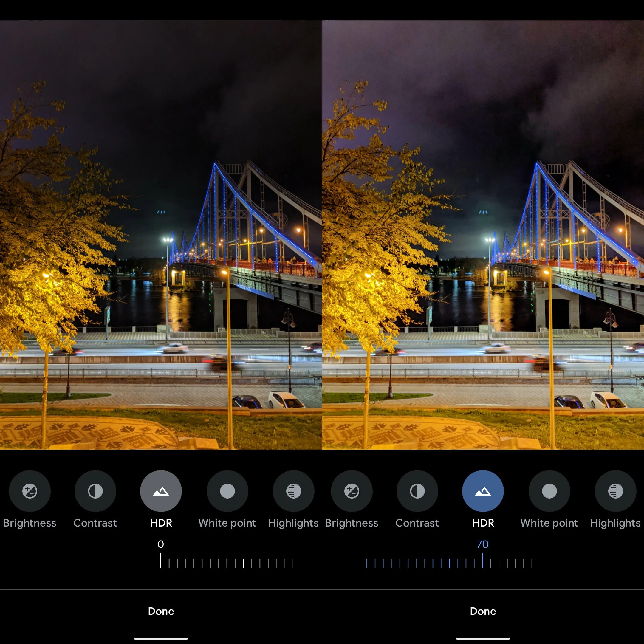Select White point icon in left editor
This screenshot has height=644, width=644.
[227, 491]
